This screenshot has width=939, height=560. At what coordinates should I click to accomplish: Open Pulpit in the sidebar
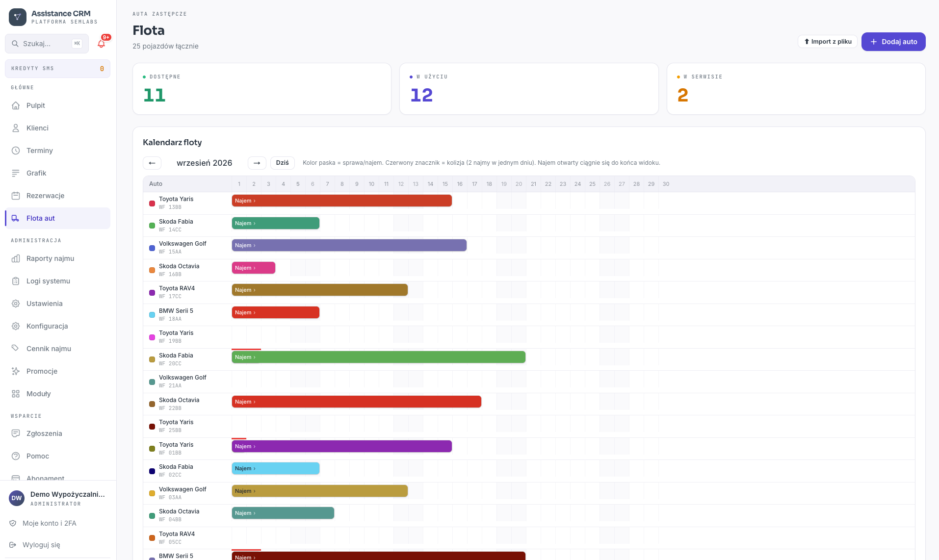click(x=57, y=105)
